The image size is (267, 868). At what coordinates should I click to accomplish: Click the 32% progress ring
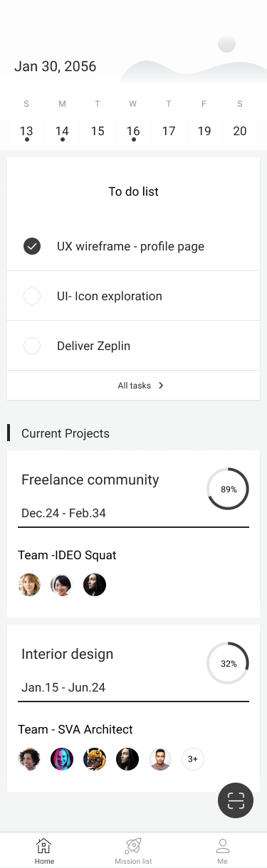click(228, 663)
